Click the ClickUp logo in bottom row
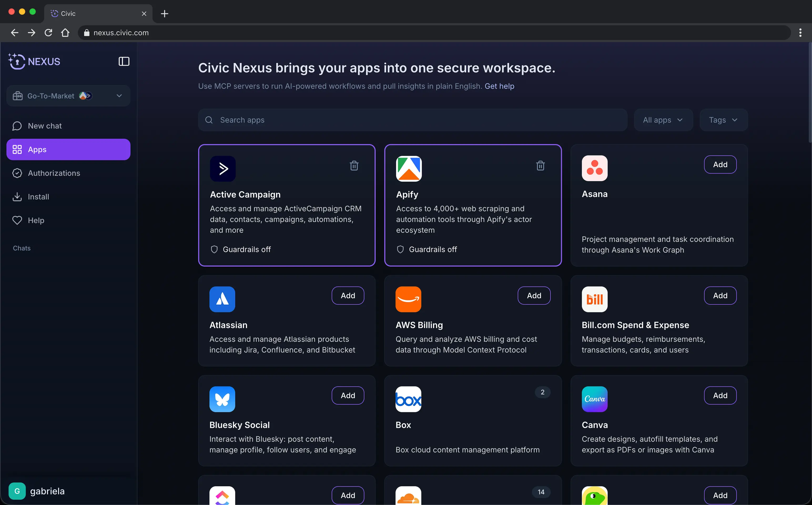812x505 pixels. click(222, 496)
